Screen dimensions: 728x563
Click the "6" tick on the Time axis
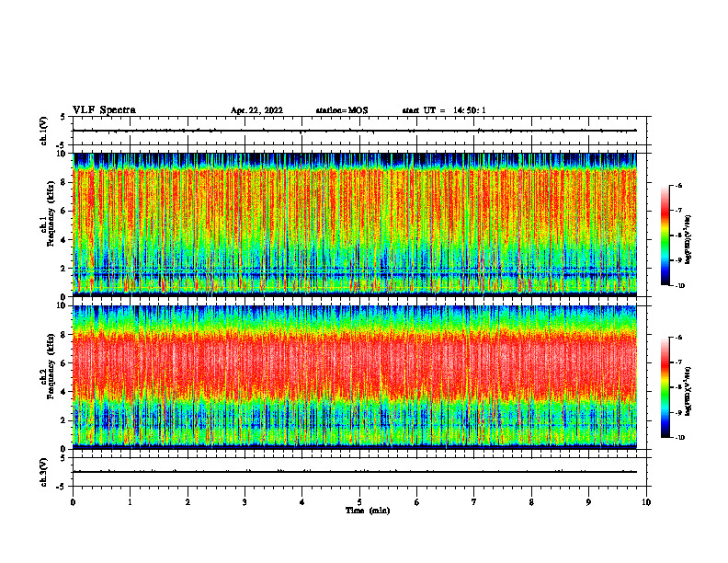pyautogui.click(x=417, y=502)
